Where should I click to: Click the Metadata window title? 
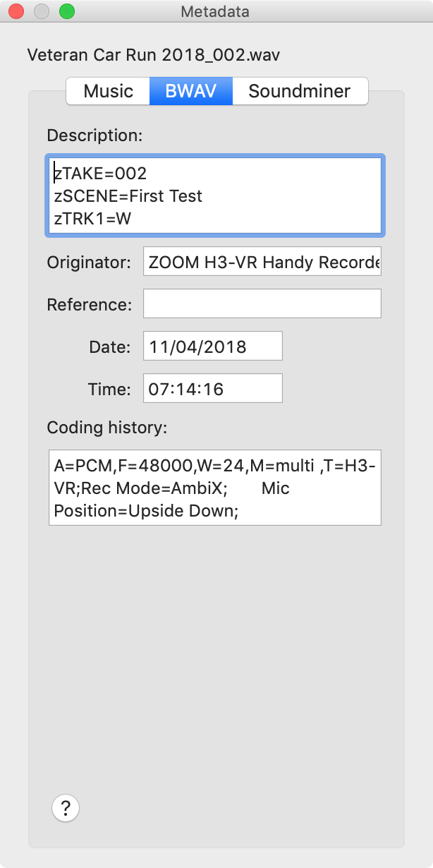215,11
